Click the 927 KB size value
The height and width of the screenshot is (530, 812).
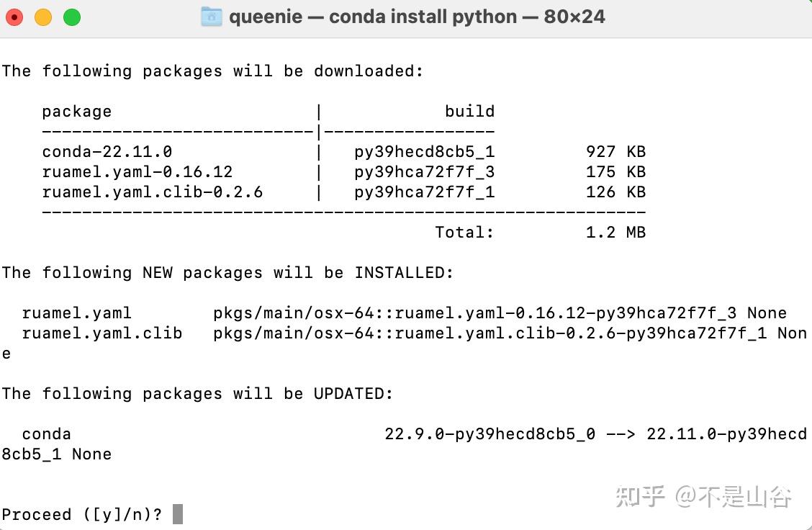point(615,151)
